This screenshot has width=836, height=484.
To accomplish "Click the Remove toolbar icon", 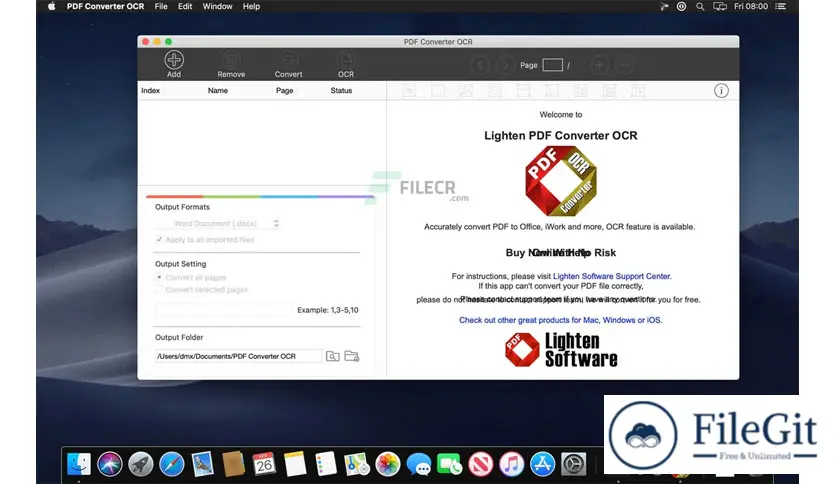I will [231, 60].
